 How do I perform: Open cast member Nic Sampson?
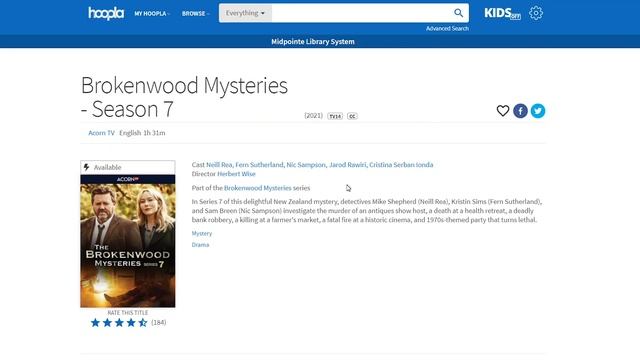click(x=306, y=165)
